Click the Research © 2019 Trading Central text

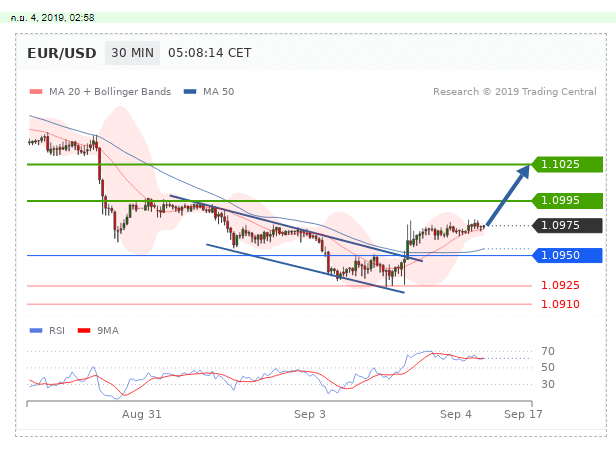pyautogui.click(x=515, y=92)
